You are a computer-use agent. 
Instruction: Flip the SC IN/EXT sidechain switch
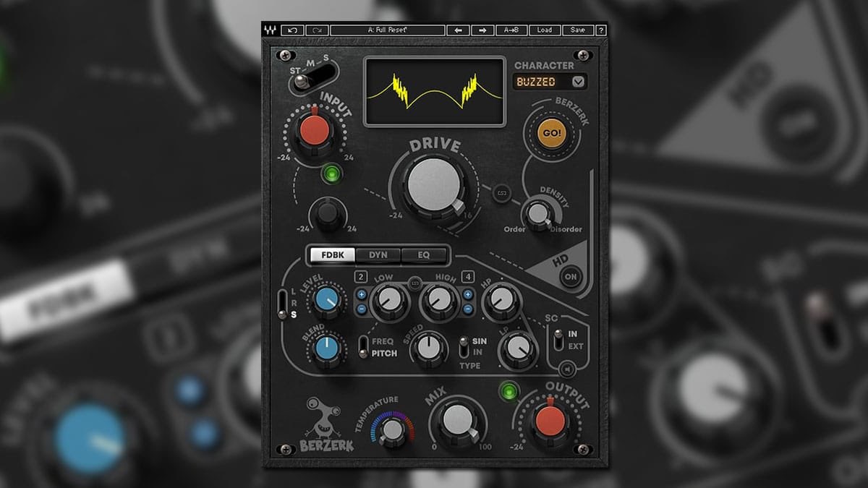click(558, 340)
